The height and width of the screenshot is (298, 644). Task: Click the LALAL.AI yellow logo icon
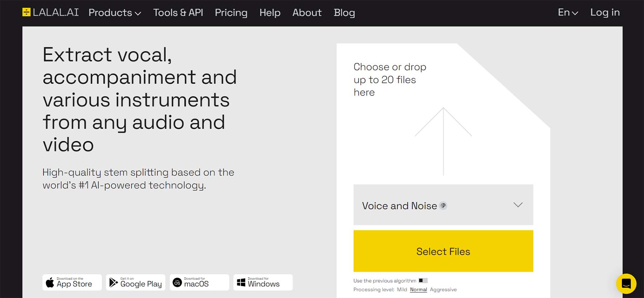[x=26, y=12]
